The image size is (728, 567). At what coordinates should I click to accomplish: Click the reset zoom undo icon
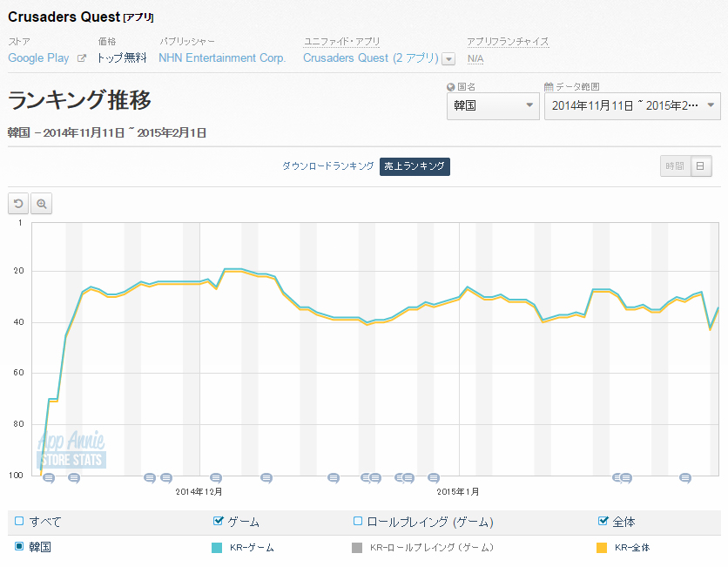click(18, 204)
